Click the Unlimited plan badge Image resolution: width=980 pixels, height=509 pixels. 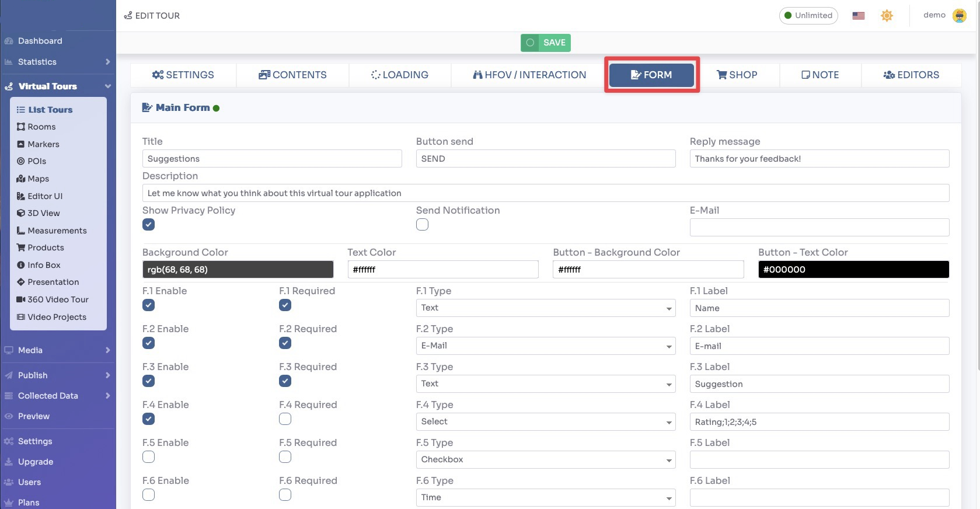808,16
